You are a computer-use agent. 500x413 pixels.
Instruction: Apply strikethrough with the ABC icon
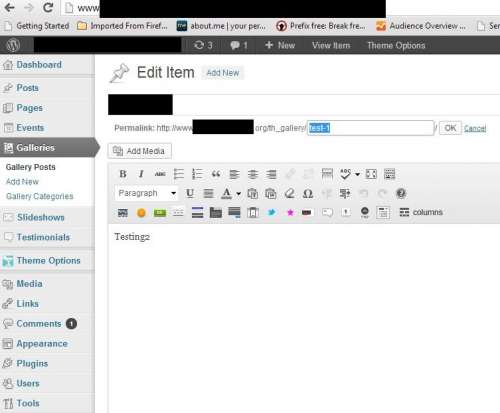pos(160,174)
